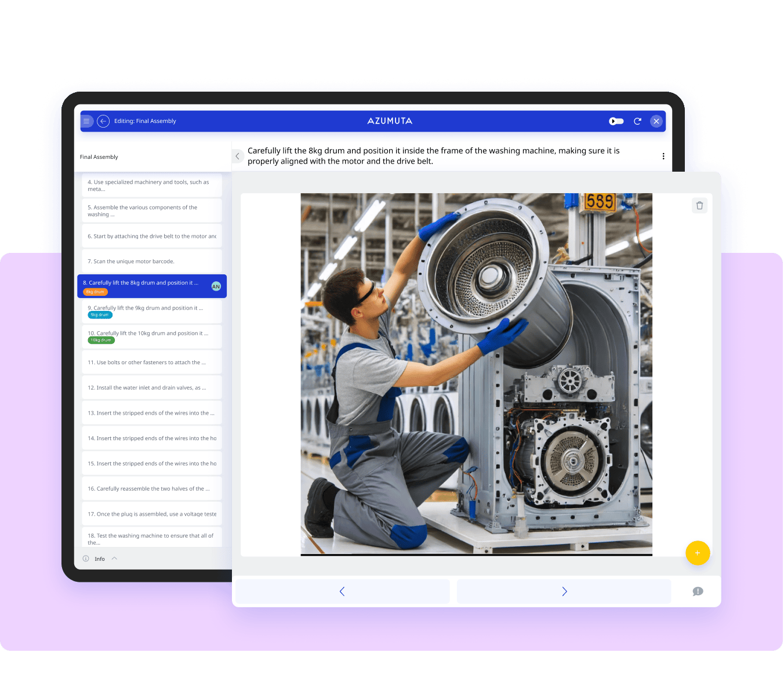Close the editor with the X button
This screenshot has height=696, width=784.
click(x=656, y=121)
